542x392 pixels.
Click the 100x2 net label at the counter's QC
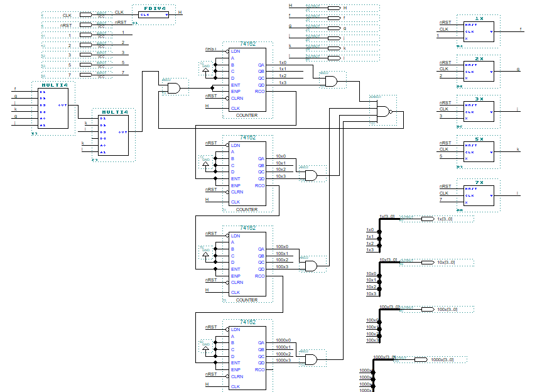282,260
